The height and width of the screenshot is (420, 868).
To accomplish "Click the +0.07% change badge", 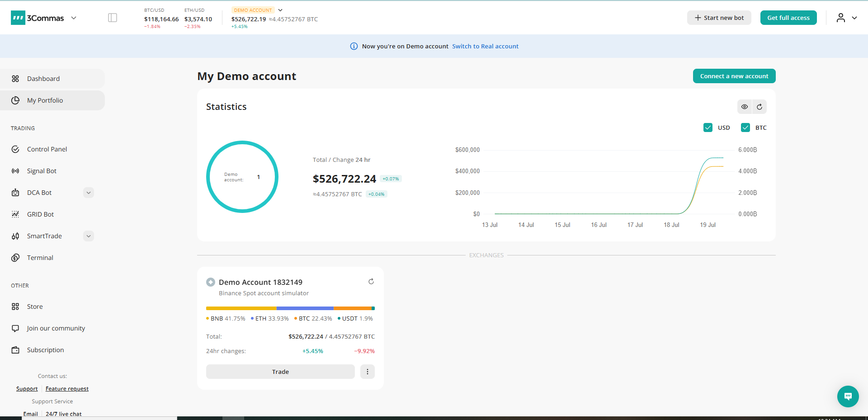I will [391, 179].
